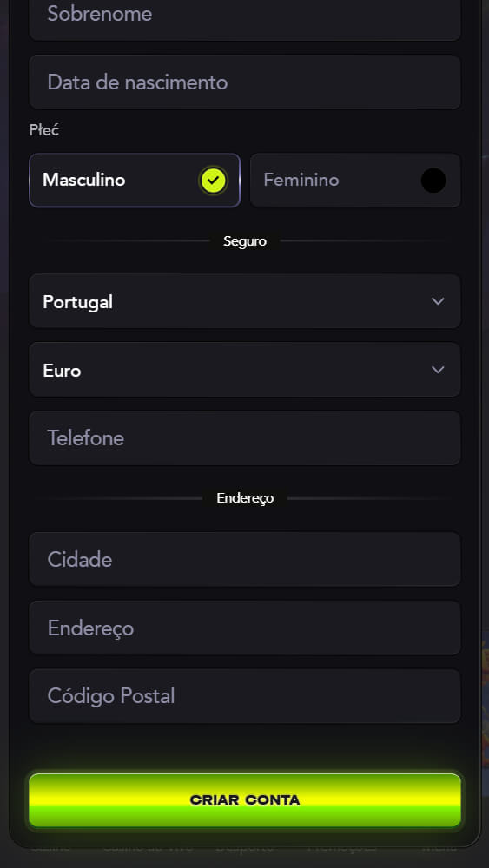
Task: Click the Create Account button labeled CRIAR CONTA
Action: [245, 800]
